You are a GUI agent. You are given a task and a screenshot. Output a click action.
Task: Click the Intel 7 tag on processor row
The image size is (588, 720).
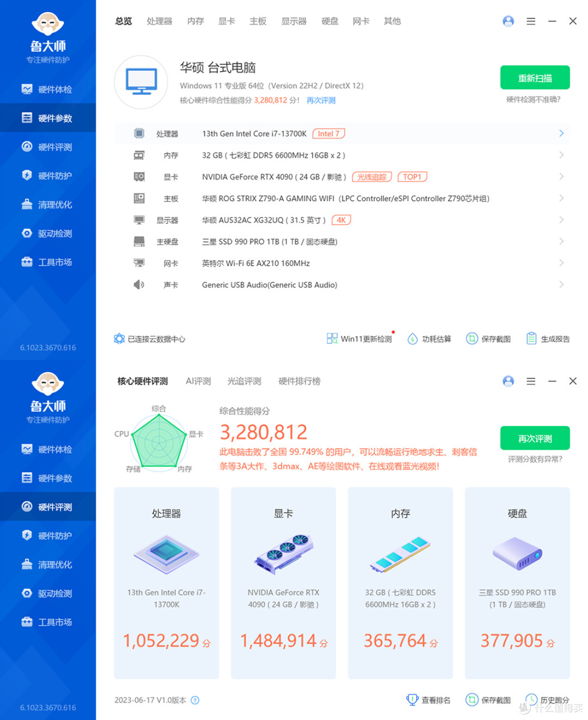(x=329, y=134)
